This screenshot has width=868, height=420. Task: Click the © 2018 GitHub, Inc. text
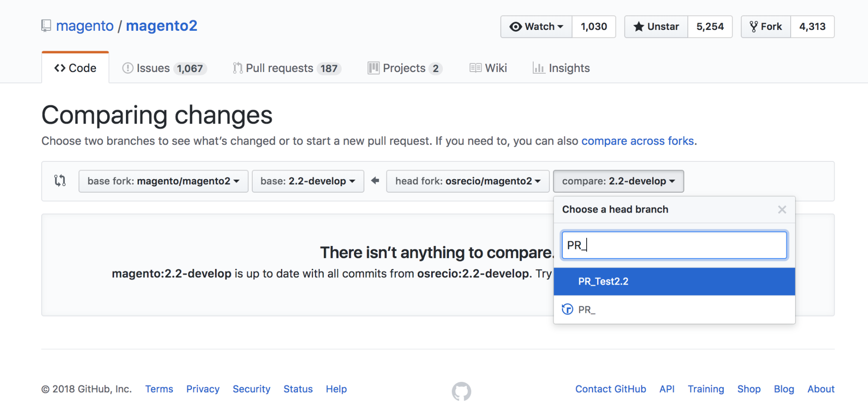(86, 389)
